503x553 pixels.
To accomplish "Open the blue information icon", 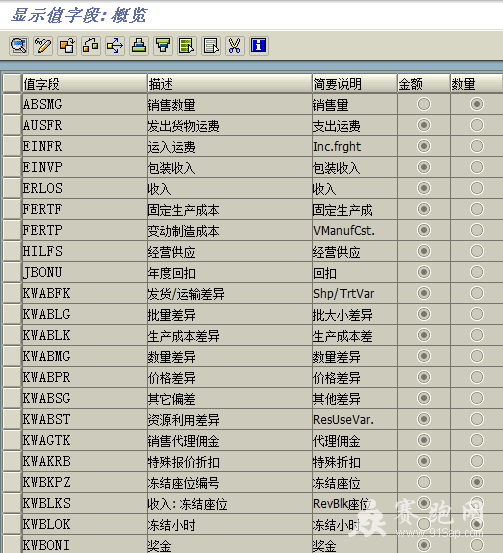I will pos(259,45).
